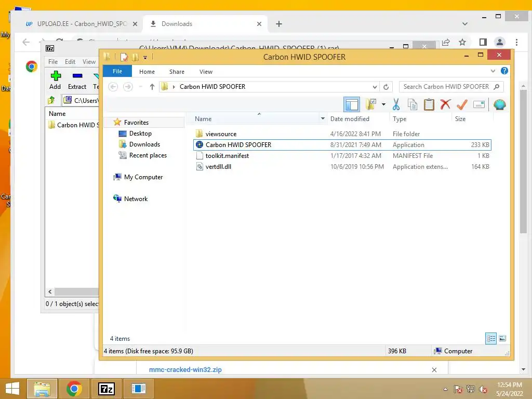Viewport: 532px width, 399px height.
Task: Open the Edit menu in 7-Zip
Action: 70,62
